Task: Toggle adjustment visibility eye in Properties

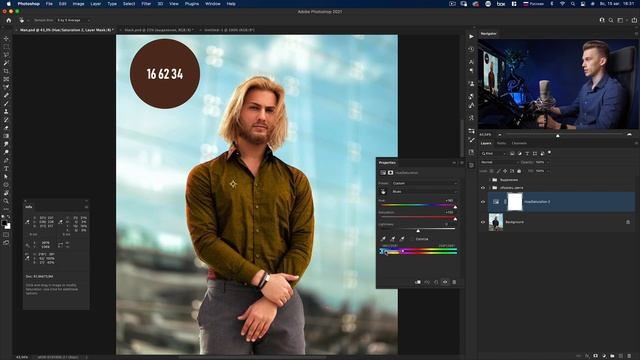Action: (445, 282)
